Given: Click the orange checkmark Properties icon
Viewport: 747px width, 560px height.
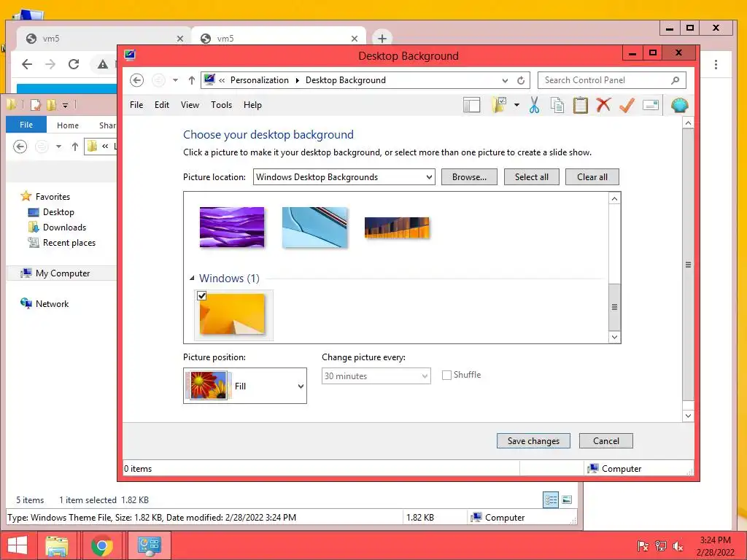Looking at the screenshot, I should [x=627, y=105].
